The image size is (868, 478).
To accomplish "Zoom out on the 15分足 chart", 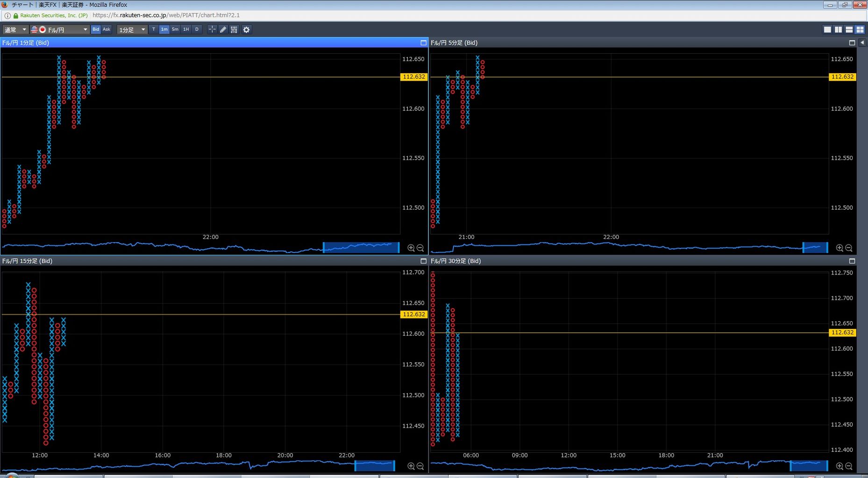I will (x=420, y=466).
